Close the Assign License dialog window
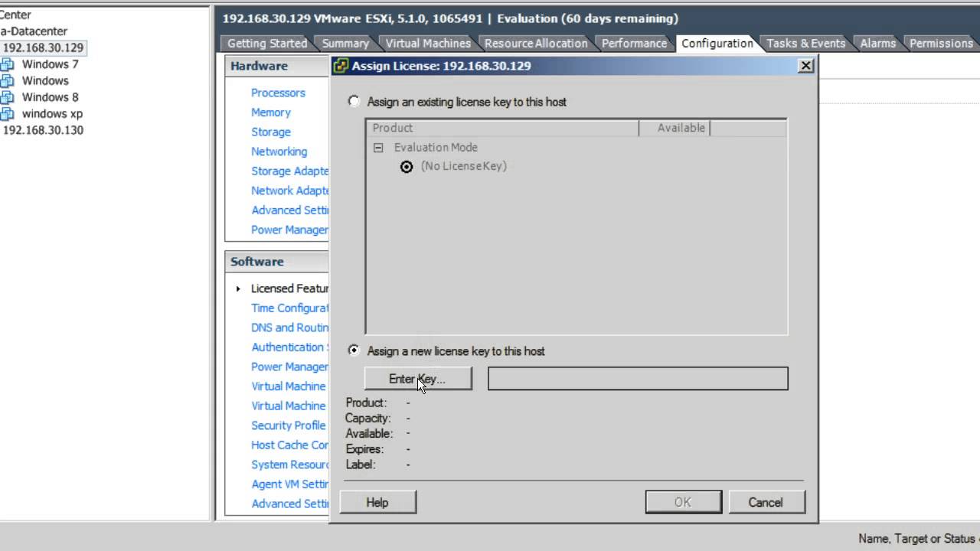 (x=805, y=66)
